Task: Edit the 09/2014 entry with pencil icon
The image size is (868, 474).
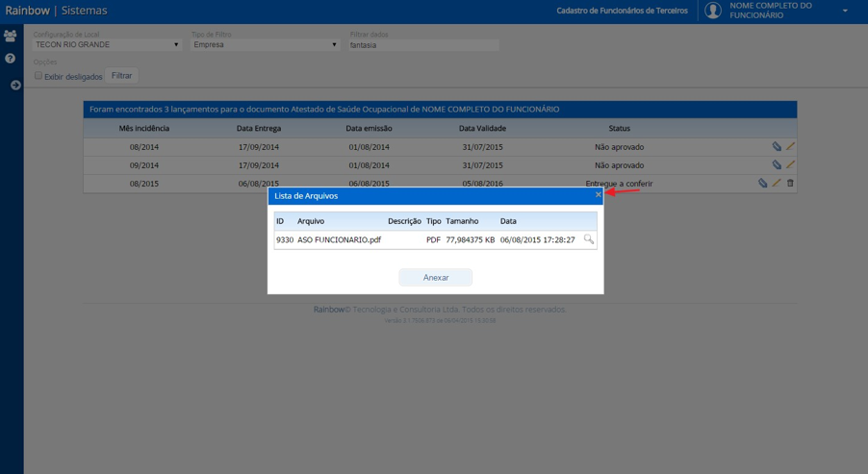Action: pos(790,164)
